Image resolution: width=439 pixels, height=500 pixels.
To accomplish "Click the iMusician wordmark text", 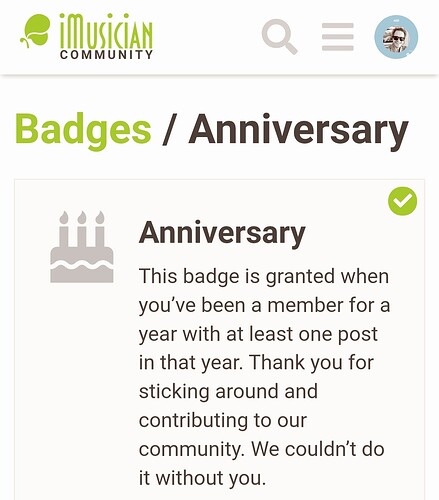I will click(106, 31).
